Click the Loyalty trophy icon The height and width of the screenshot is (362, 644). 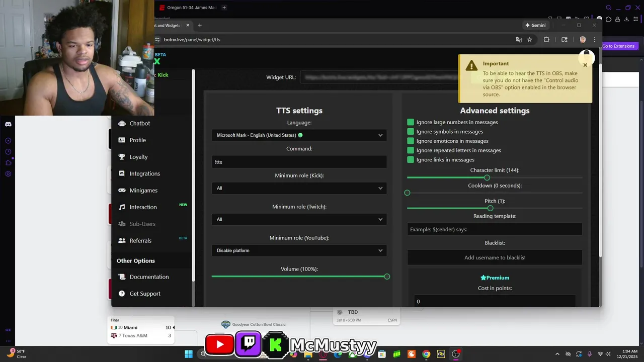pos(122,157)
